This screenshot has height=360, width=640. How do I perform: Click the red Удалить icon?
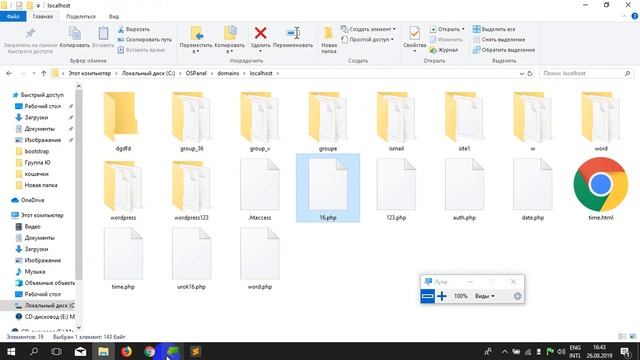tap(260, 33)
